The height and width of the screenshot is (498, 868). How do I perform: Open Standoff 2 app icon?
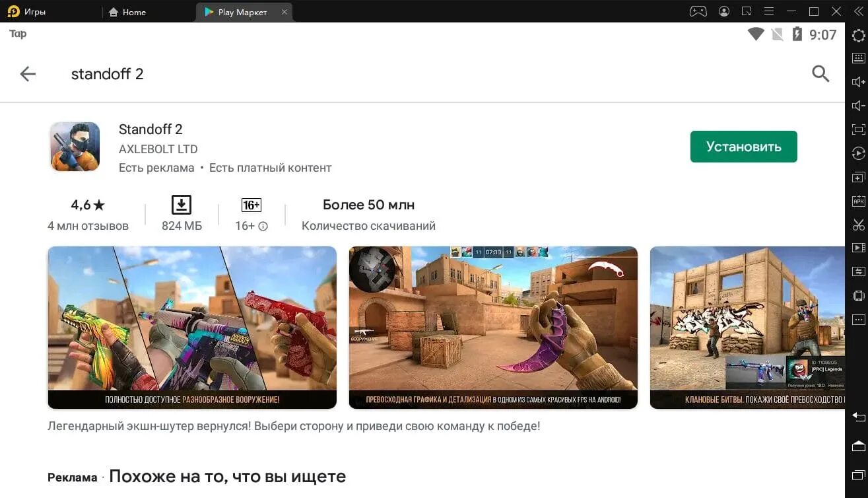point(75,147)
